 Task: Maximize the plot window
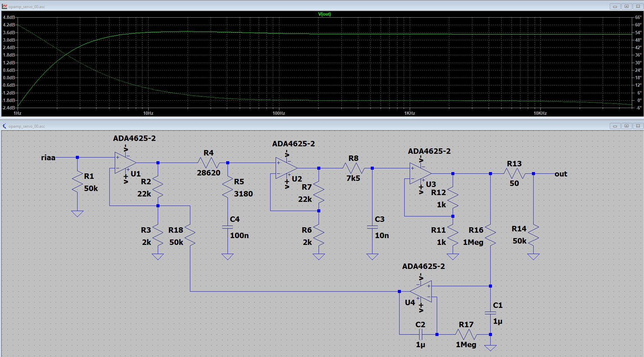[x=626, y=6]
